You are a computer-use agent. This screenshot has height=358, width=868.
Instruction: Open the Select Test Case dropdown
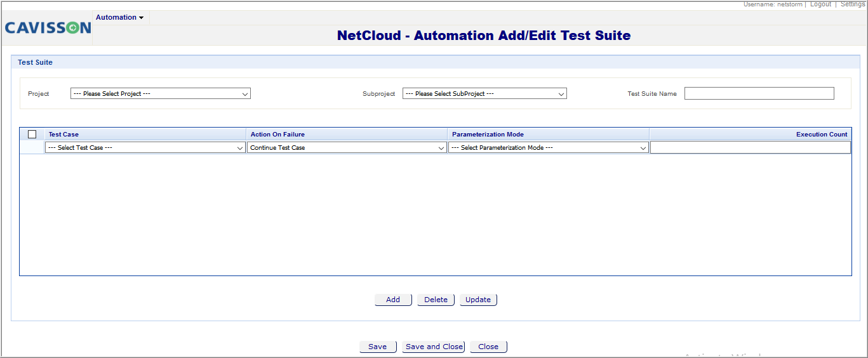pos(145,147)
